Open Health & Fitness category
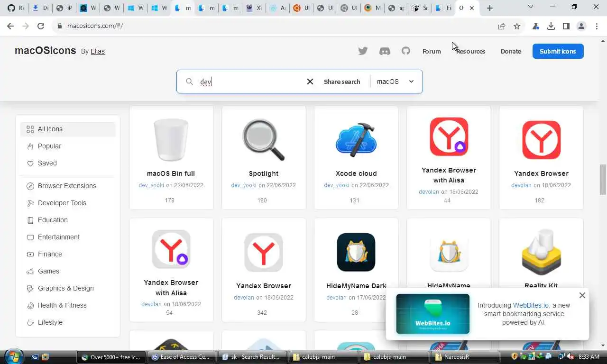Image resolution: width=607 pixels, height=364 pixels. 68,305
